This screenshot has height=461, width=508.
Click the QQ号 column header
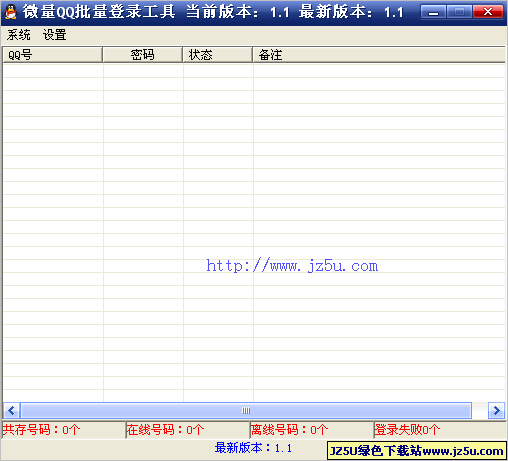(x=52, y=55)
